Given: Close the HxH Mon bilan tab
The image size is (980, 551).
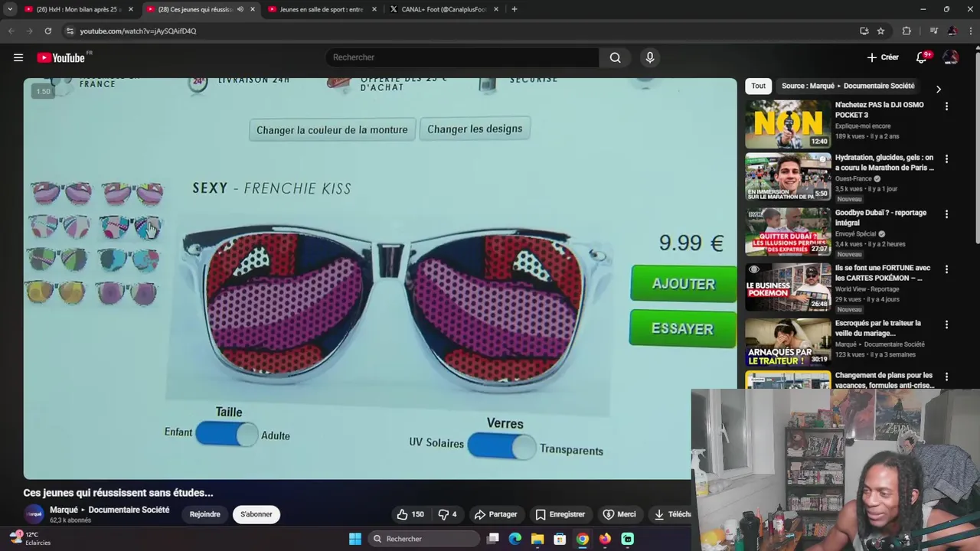Looking at the screenshot, I should click(130, 9).
